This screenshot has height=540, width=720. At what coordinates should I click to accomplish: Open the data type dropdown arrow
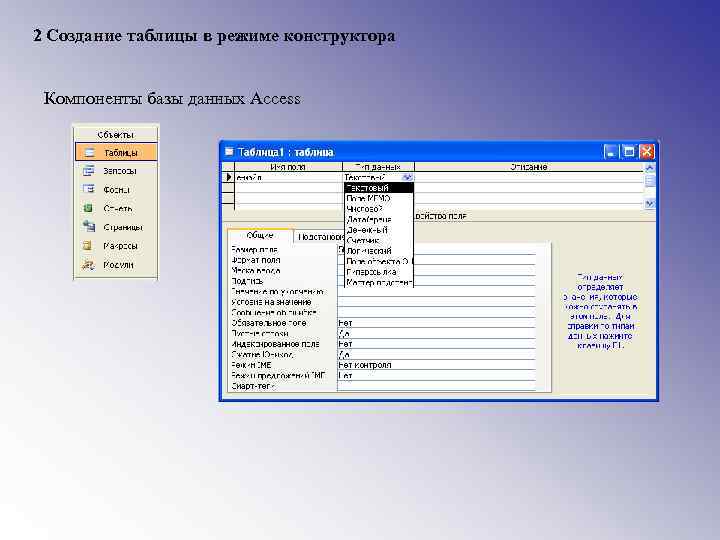click(x=407, y=177)
